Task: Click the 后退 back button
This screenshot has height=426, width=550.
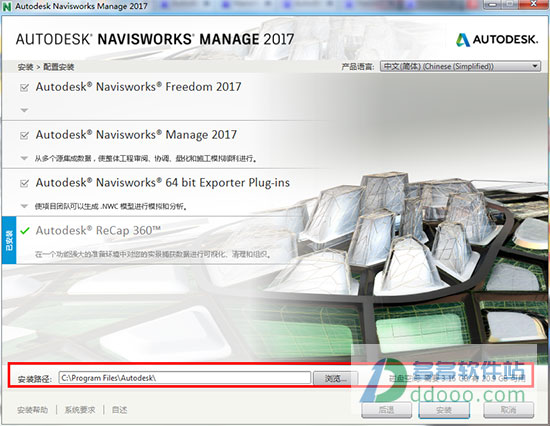Action: [386, 410]
